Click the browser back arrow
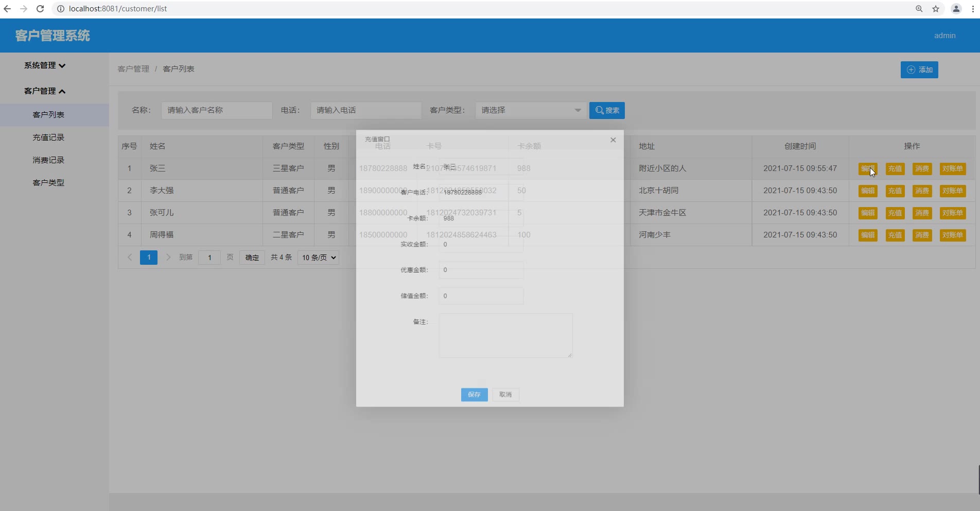Image resolution: width=980 pixels, height=511 pixels. pos(7,9)
